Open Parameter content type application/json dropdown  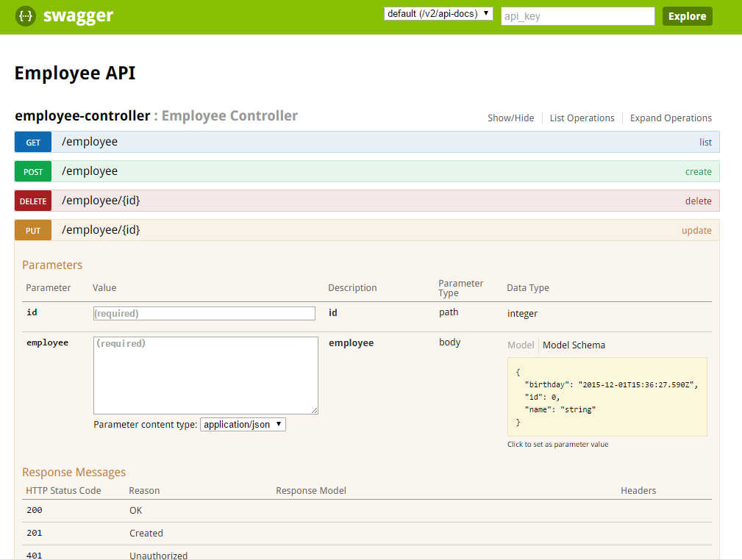pos(243,424)
